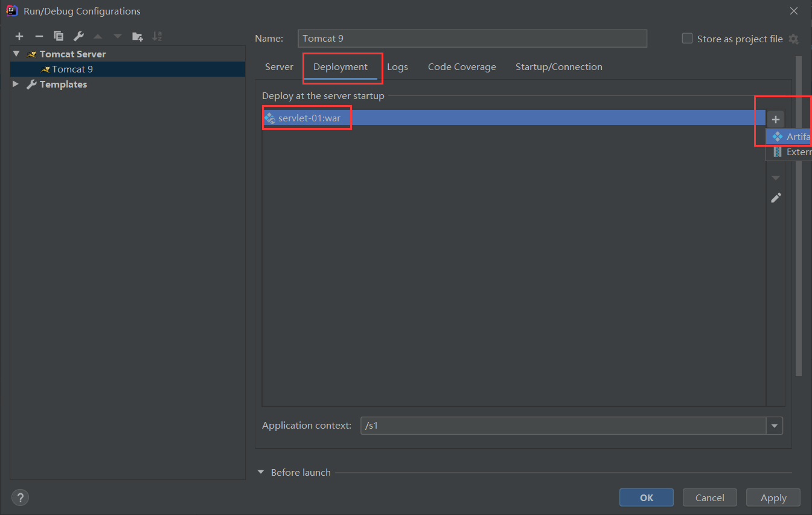This screenshot has width=812, height=515.
Task: Move deployment item down arrow
Action: coord(776,178)
